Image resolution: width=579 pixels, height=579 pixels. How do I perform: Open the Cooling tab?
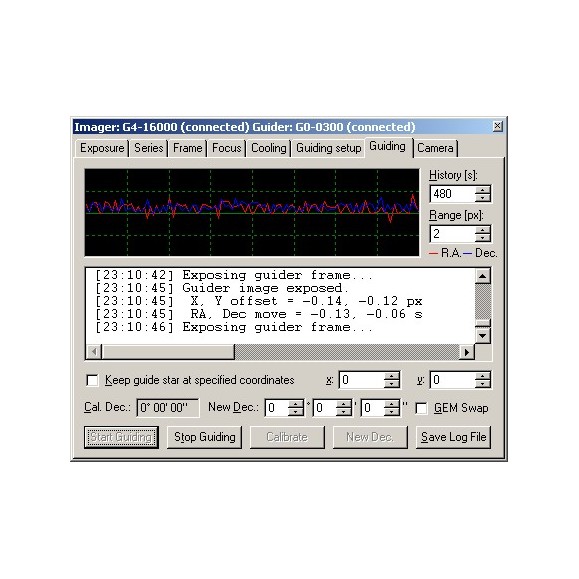pyautogui.click(x=268, y=148)
